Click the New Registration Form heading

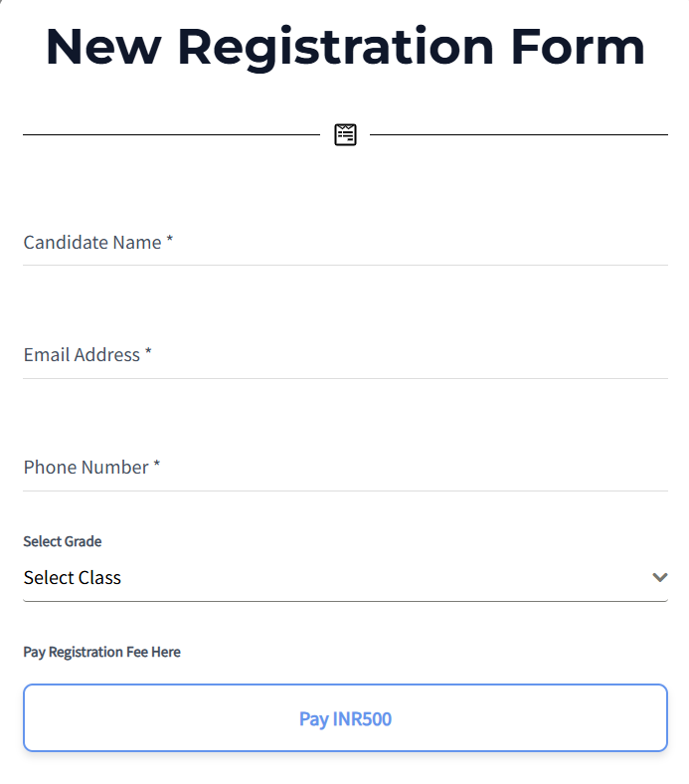pyautogui.click(x=345, y=47)
